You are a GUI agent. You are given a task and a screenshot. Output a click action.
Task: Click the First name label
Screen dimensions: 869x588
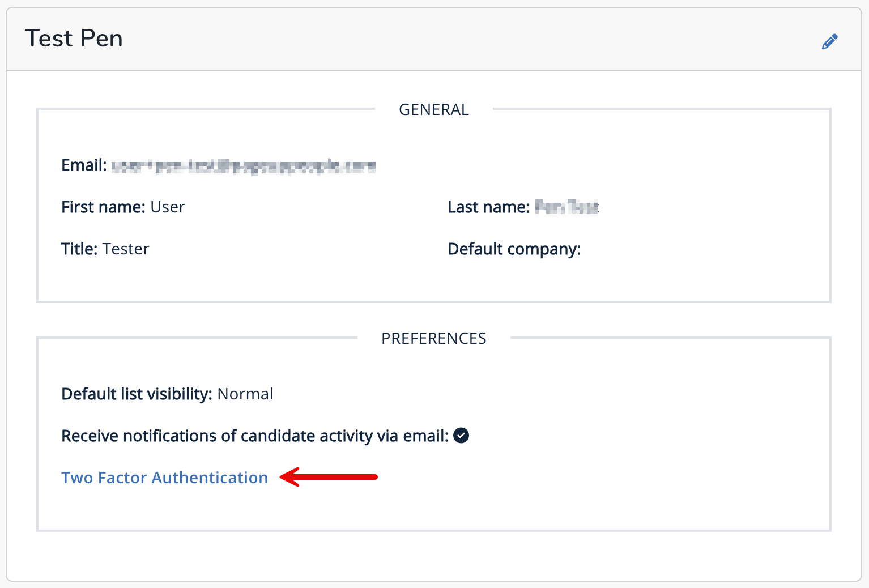(x=103, y=207)
